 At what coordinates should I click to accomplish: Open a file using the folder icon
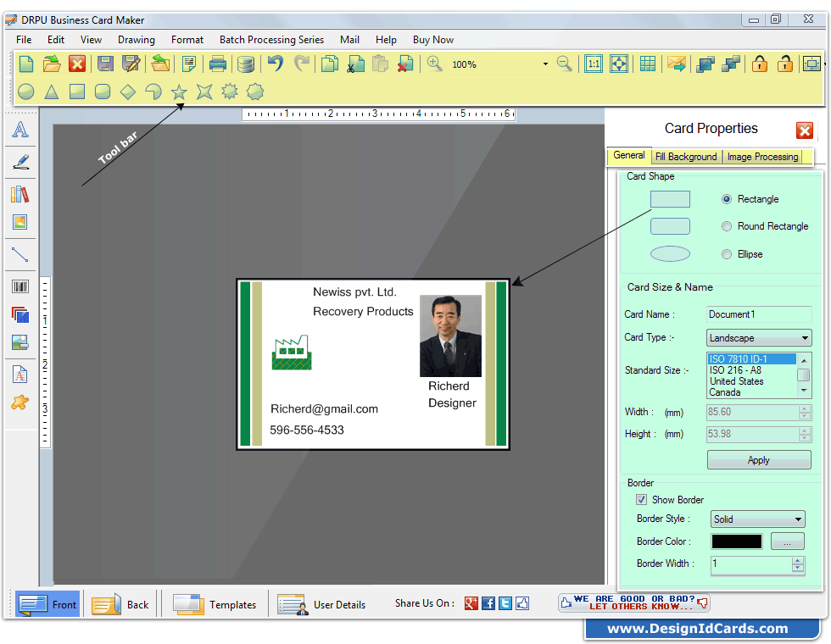(x=52, y=64)
